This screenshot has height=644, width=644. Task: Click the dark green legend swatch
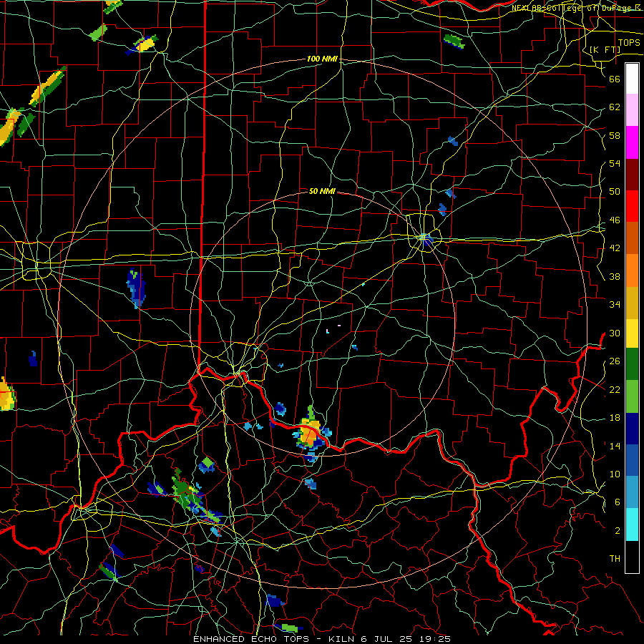pos(632,364)
